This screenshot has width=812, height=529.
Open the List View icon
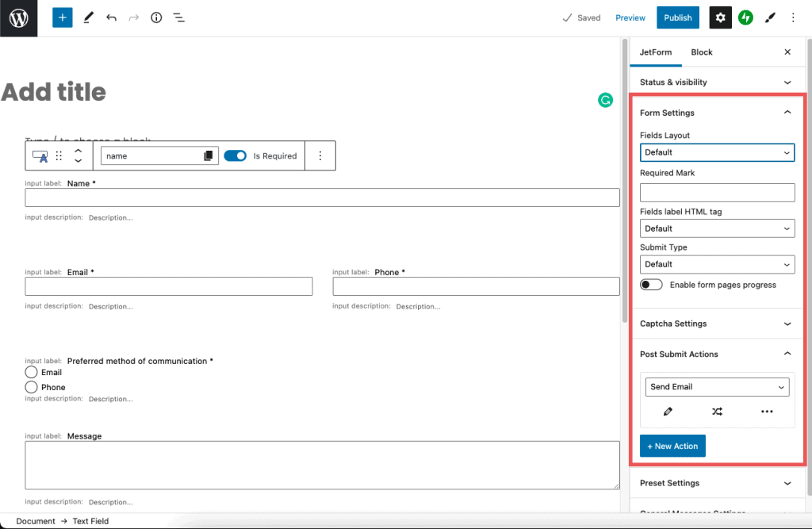pos(178,17)
